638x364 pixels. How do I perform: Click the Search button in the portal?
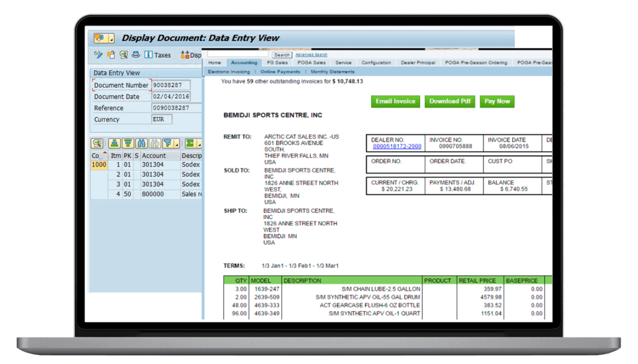pyautogui.click(x=282, y=55)
